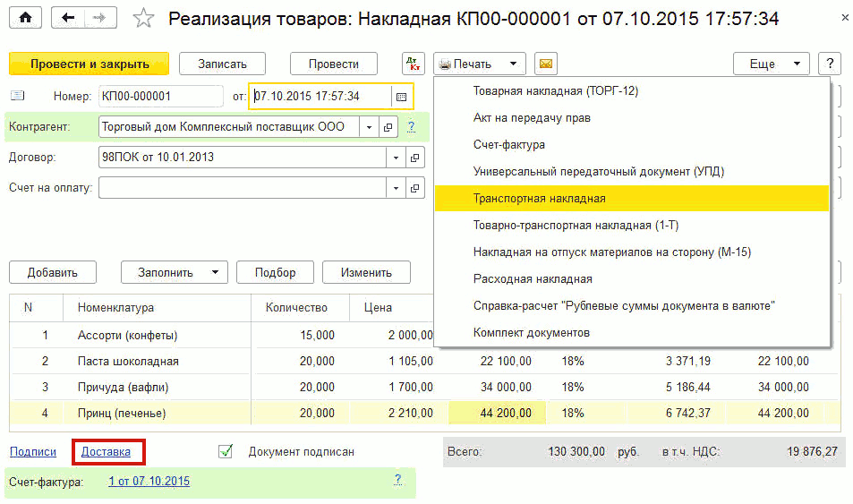
Task: Click Провести и закрыть button
Action: tap(90, 64)
